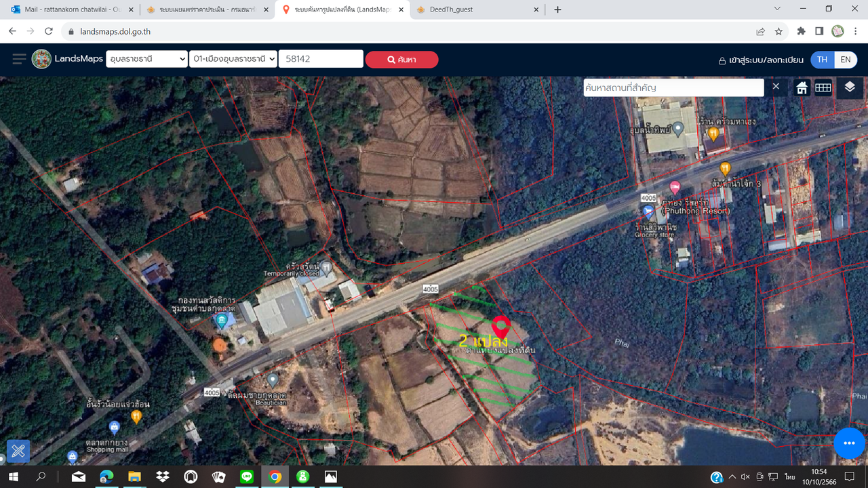Open the blue chat bubble button
The width and height of the screenshot is (868, 488).
[x=849, y=443]
